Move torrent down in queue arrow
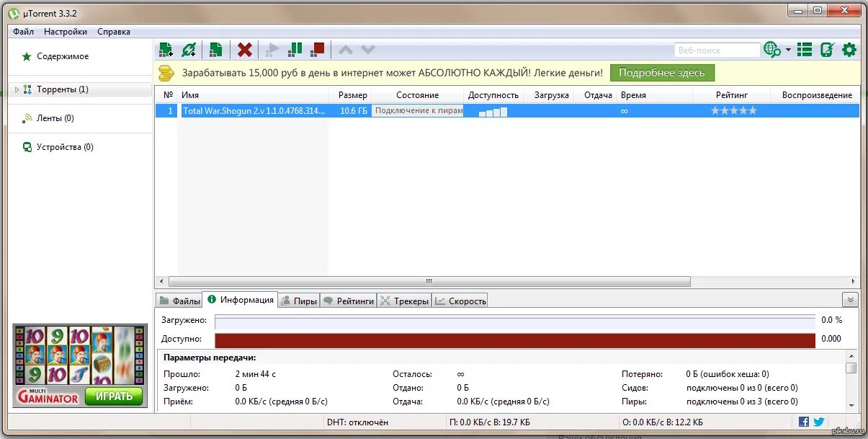 368,50
